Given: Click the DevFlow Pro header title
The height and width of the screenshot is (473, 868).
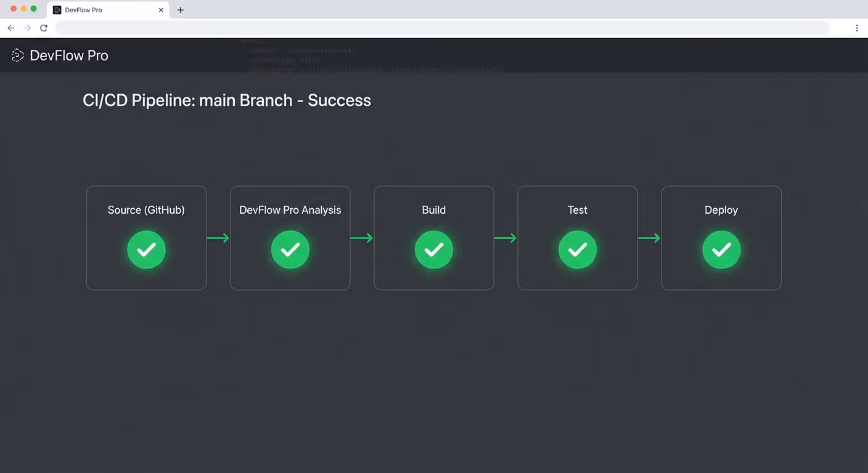Looking at the screenshot, I should pos(69,55).
